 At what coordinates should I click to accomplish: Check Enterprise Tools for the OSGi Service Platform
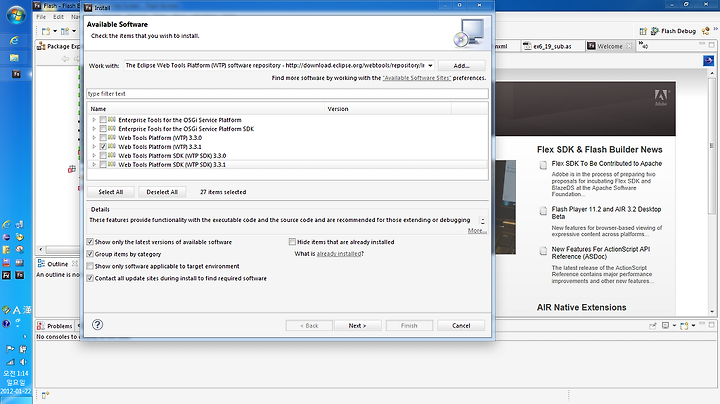(103, 120)
